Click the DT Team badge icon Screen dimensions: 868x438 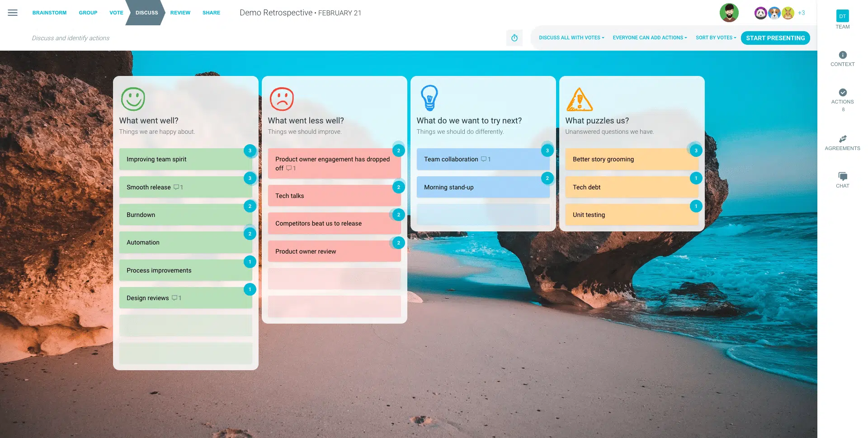pyautogui.click(x=843, y=16)
